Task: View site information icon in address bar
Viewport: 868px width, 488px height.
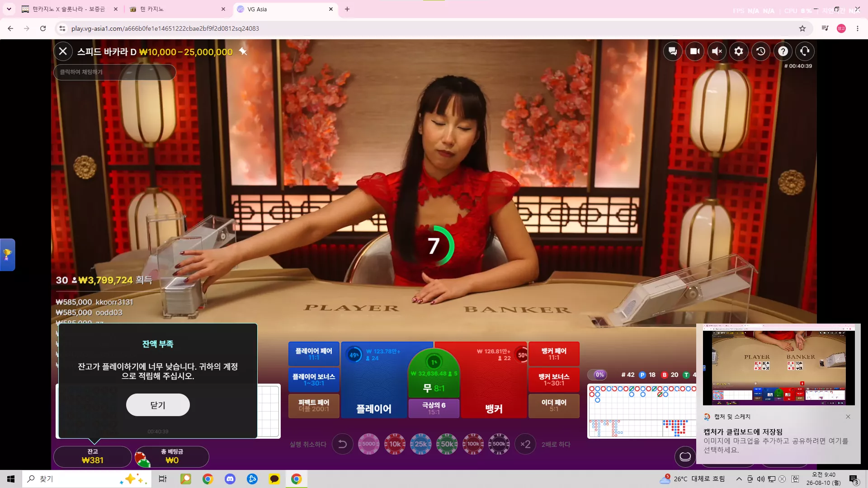Action: (62, 28)
